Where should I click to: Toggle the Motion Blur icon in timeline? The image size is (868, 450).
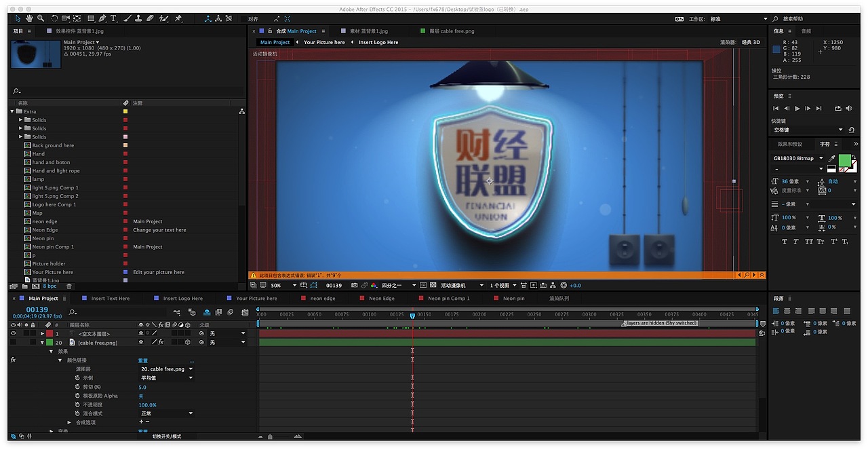[231, 312]
